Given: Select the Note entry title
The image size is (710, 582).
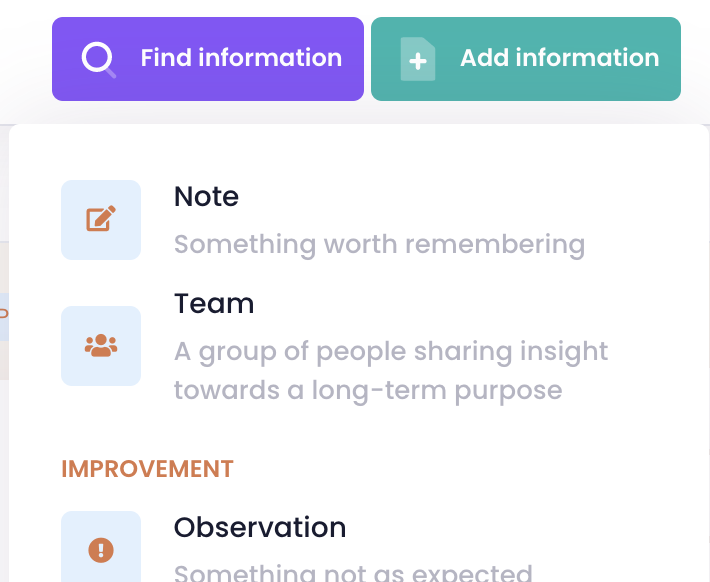Looking at the screenshot, I should pyautogui.click(x=206, y=196).
